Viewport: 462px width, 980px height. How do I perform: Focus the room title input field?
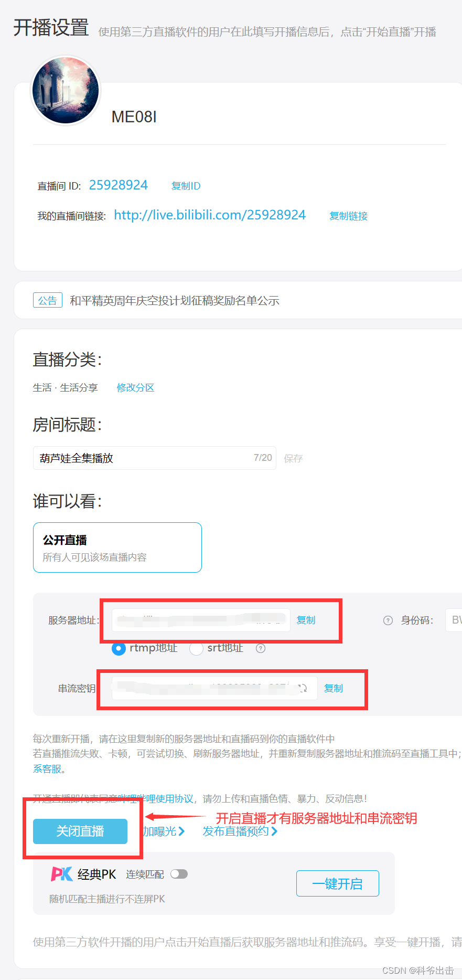pyautogui.click(x=155, y=458)
